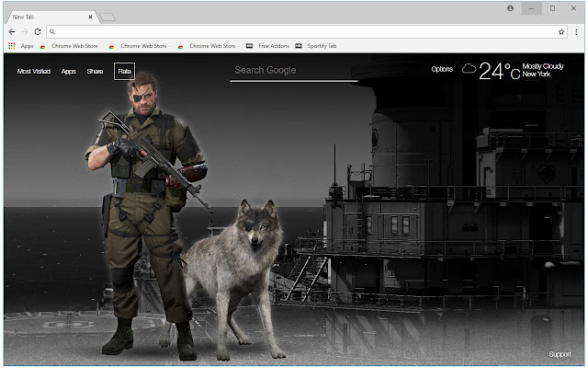Click the New York location label
The image size is (588, 368).
[537, 75]
